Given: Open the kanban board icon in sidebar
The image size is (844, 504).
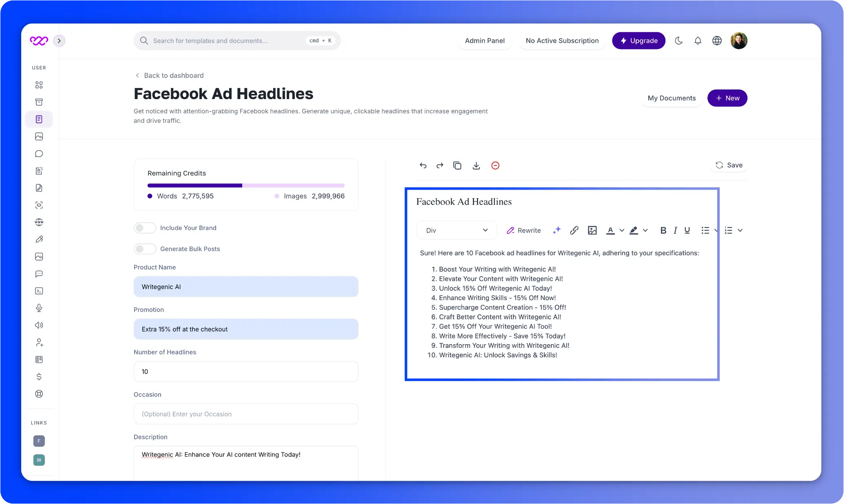Looking at the screenshot, I should pos(39,359).
